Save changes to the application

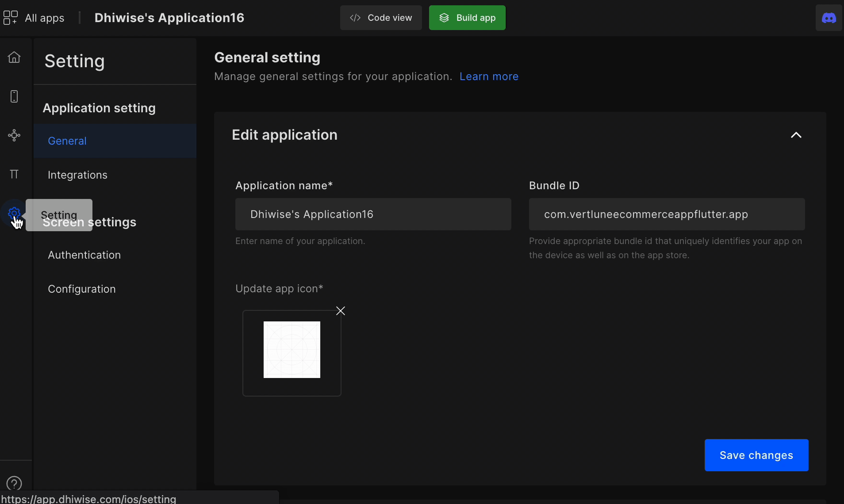click(756, 455)
